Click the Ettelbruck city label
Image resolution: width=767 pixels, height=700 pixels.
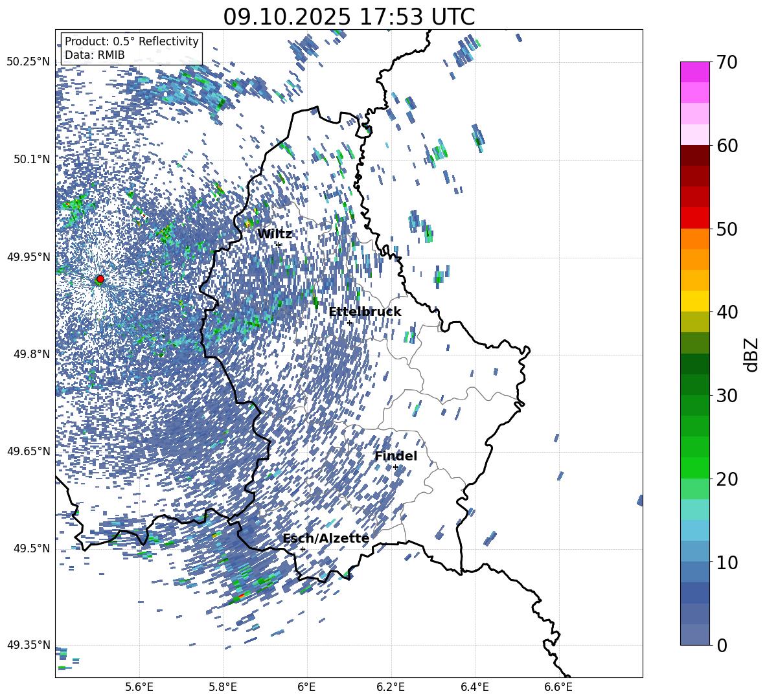[x=365, y=312]
